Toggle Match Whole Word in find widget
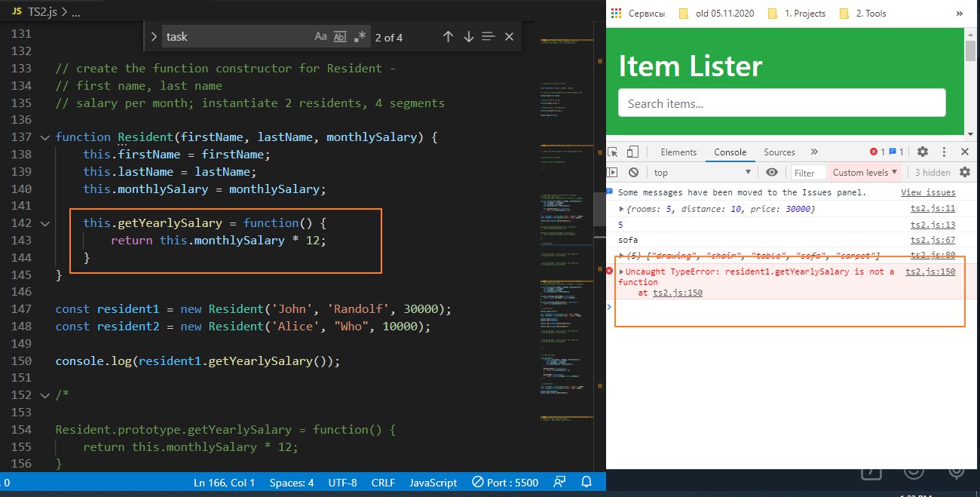This screenshot has height=497, width=980. (340, 37)
